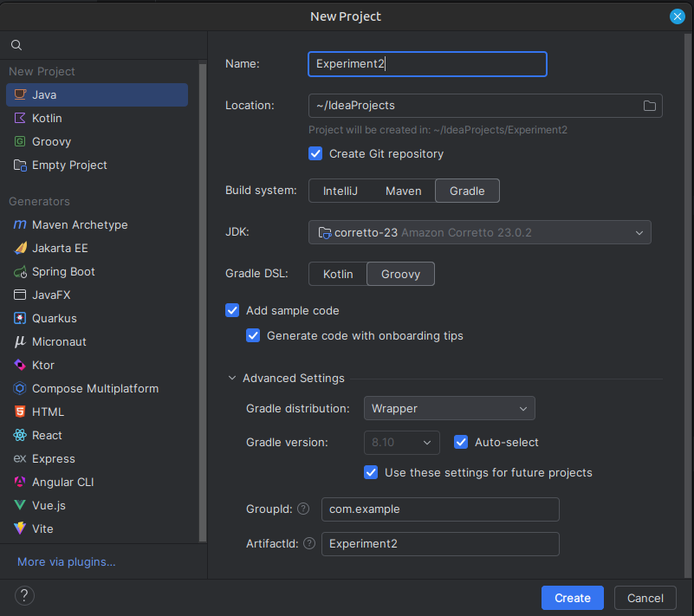
Task: Open the Gradle version dropdown
Action: 402,443
